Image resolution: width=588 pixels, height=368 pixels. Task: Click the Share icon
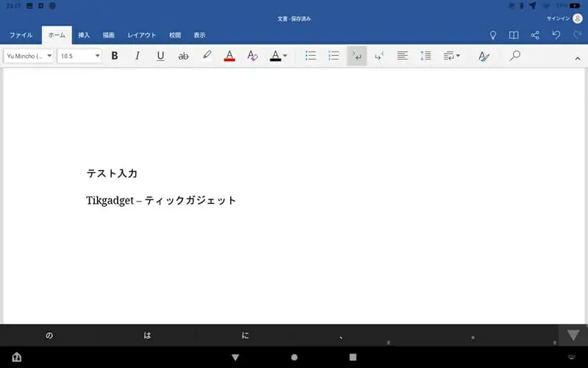click(535, 35)
